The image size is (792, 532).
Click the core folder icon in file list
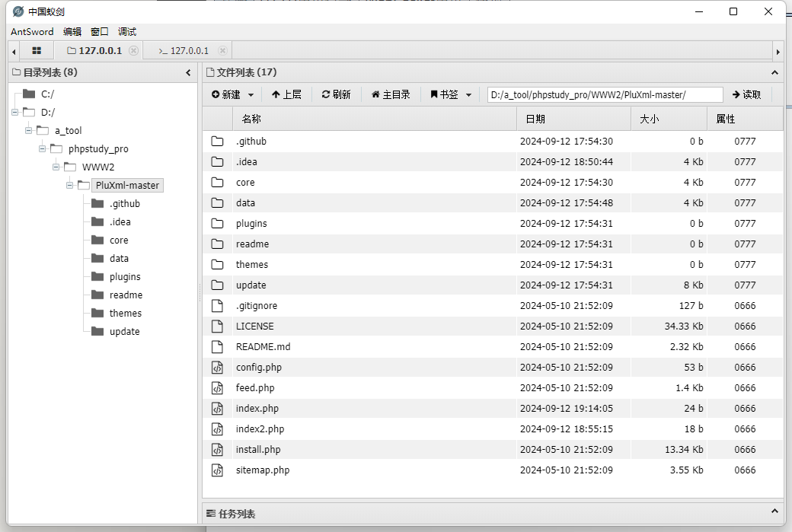pyautogui.click(x=217, y=182)
